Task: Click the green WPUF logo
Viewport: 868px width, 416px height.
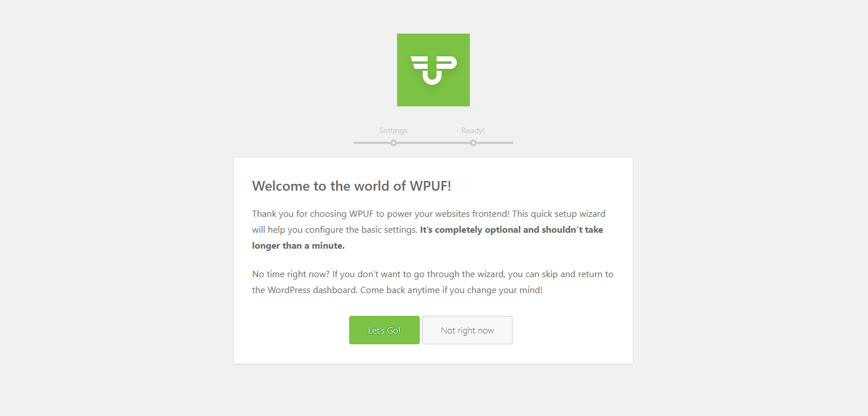Action: click(433, 70)
